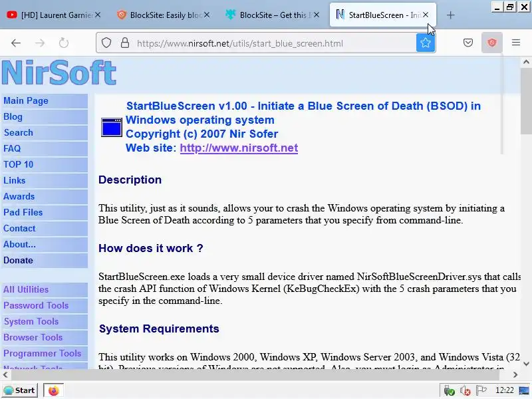Close the BlockSite – Get this tab
532x399 pixels.
[x=317, y=15]
